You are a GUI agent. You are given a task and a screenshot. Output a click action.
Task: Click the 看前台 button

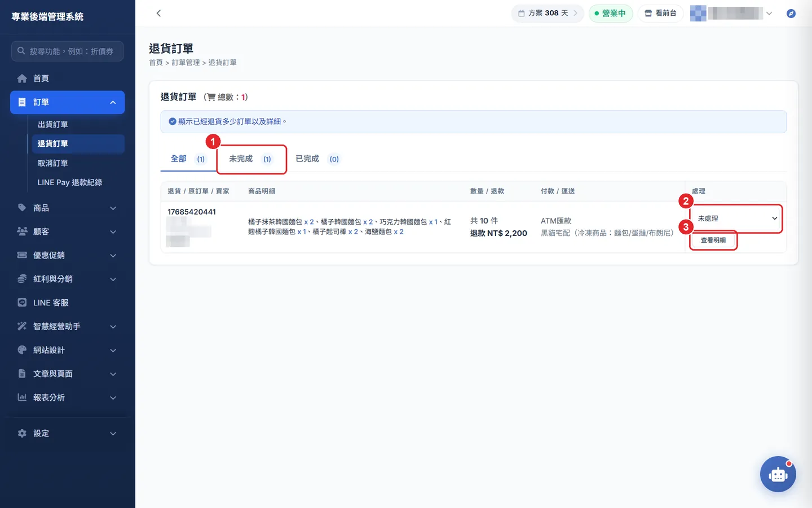tap(660, 13)
